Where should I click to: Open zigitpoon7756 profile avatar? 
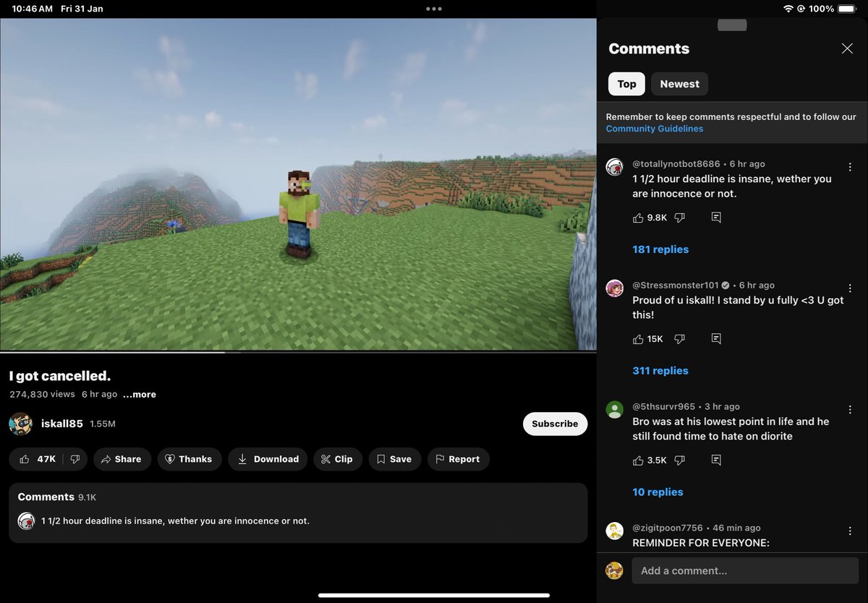pos(614,531)
